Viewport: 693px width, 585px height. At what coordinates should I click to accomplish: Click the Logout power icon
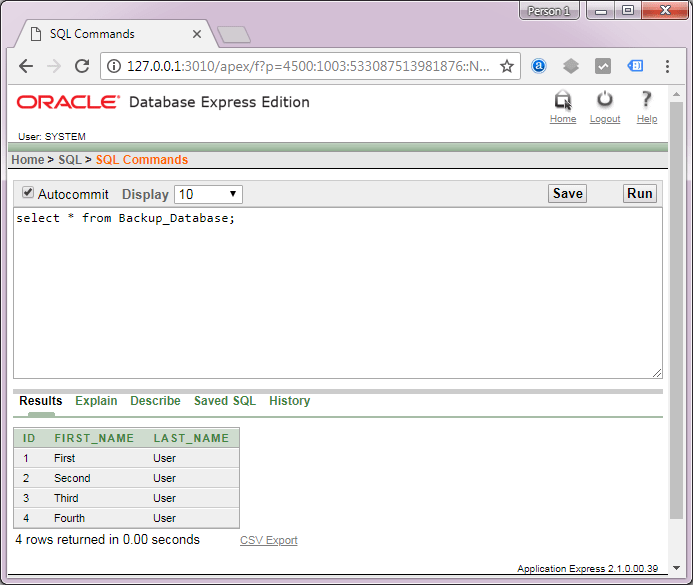point(605,100)
